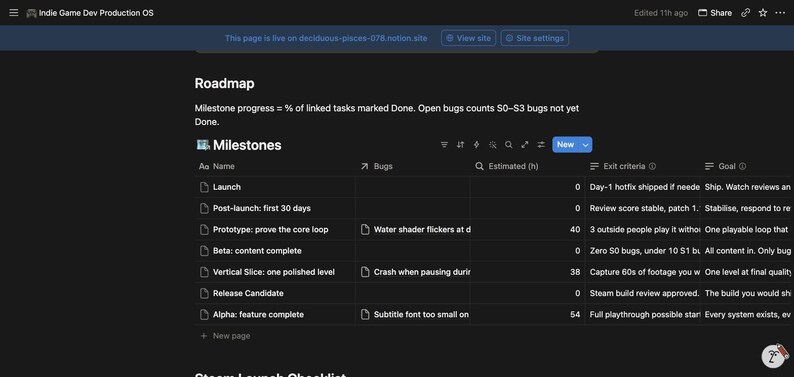
Task: Open the Release Candidate row
Action: click(248, 294)
